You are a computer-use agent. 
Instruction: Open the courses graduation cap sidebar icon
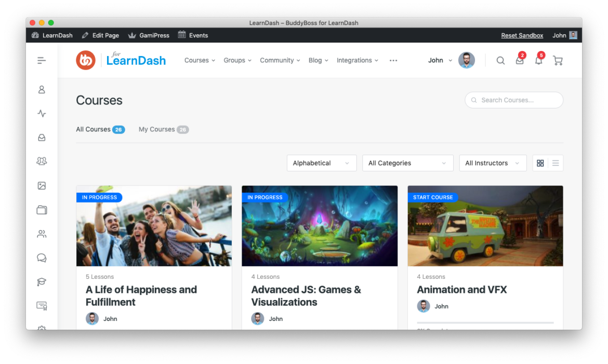coord(42,282)
